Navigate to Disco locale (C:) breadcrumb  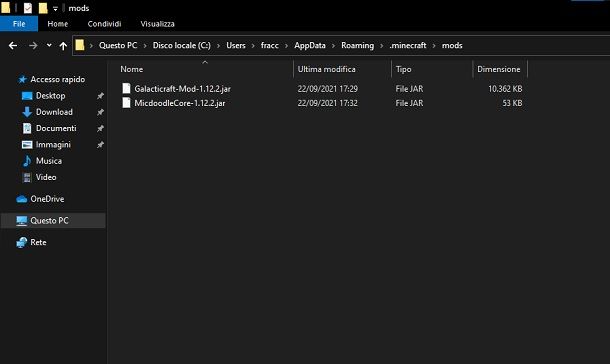point(182,46)
